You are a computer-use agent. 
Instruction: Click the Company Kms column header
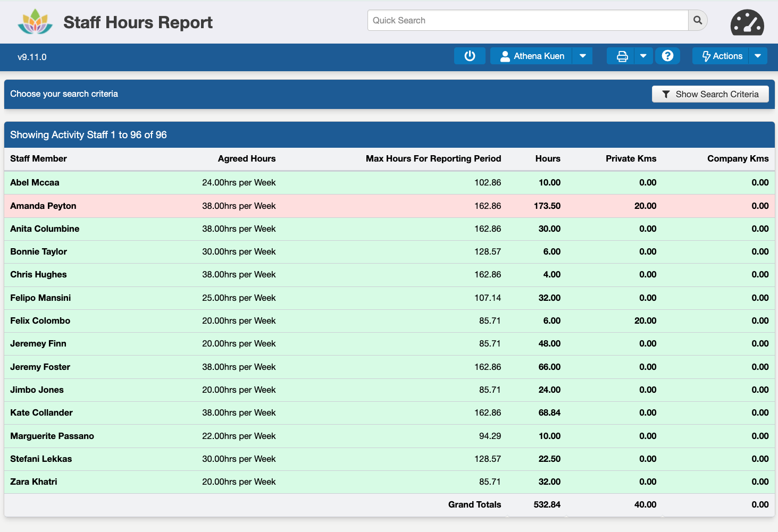click(x=738, y=158)
